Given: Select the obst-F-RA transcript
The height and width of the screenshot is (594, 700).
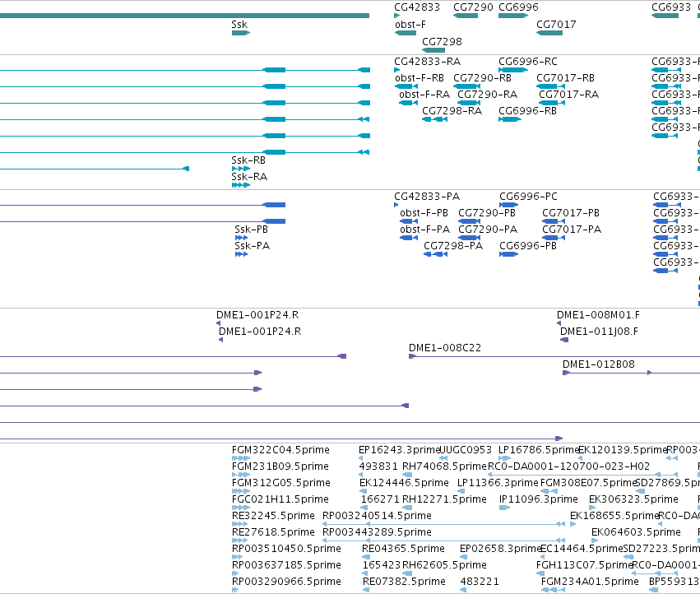Looking at the screenshot, I should tap(408, 103).
